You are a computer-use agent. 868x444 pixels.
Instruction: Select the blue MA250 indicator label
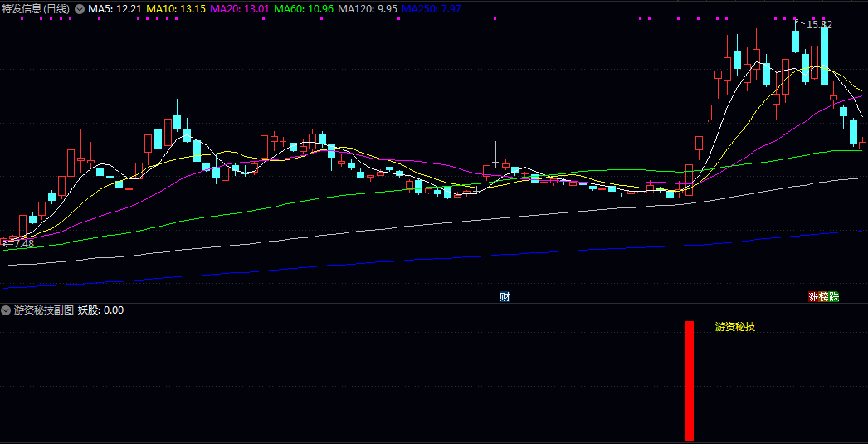tap(432, 8)
